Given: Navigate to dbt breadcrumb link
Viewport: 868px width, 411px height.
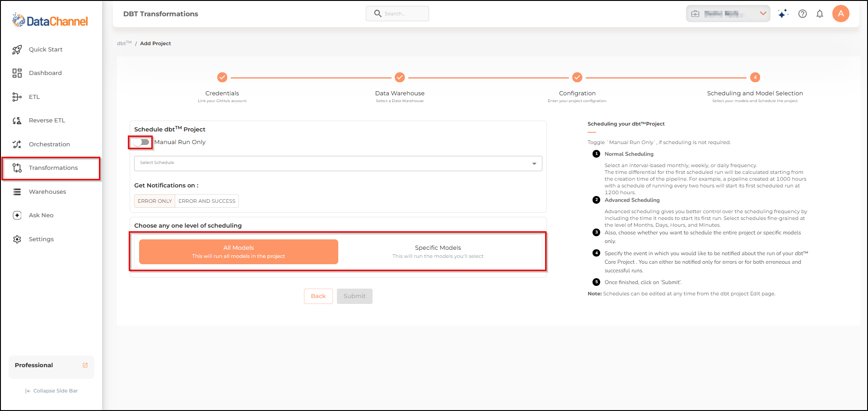Looking at the screenshot, I should (124, 43).
